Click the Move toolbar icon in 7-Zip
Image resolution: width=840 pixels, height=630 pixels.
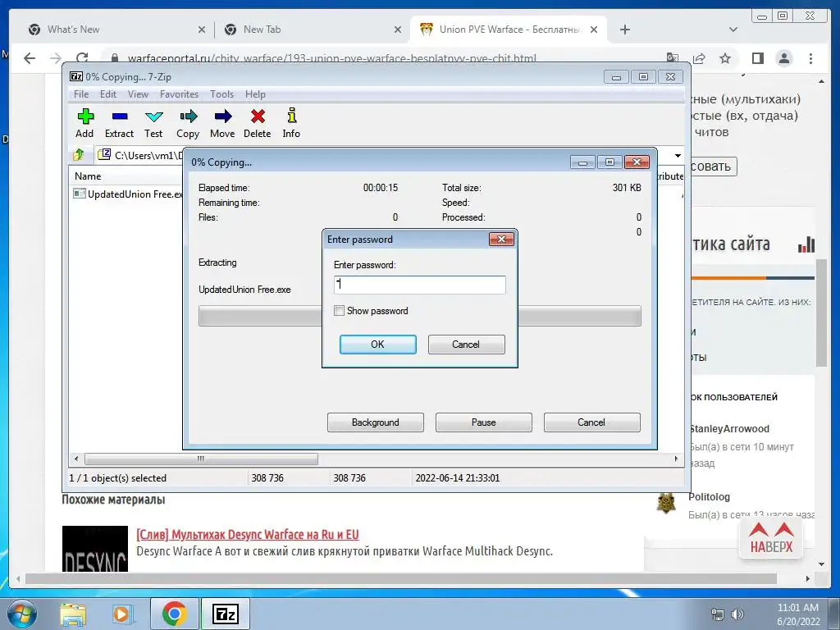tap(222, 116)
